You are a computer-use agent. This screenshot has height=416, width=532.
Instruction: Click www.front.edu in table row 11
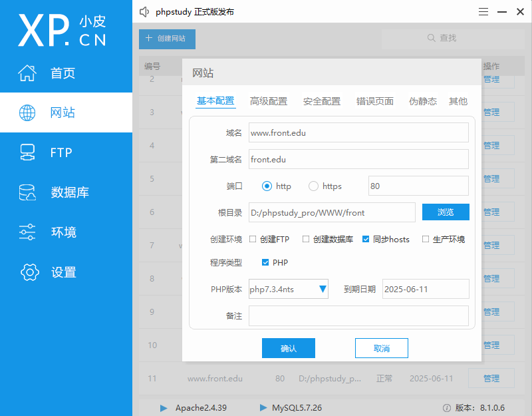(215, 379)
